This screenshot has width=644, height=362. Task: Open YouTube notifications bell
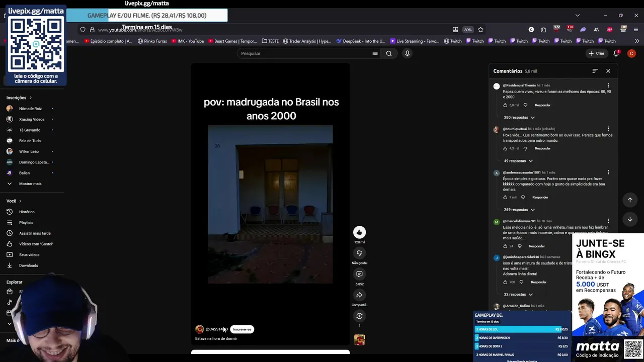616,53
